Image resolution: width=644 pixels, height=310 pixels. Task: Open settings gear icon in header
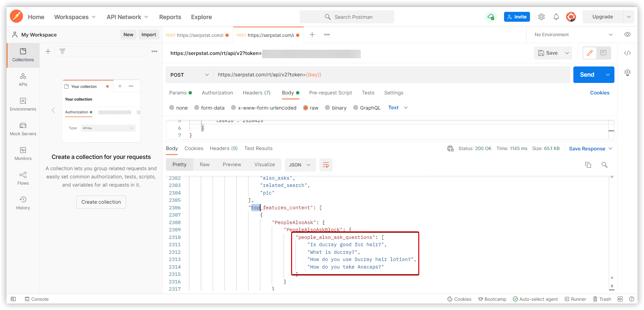click(541, 17)
